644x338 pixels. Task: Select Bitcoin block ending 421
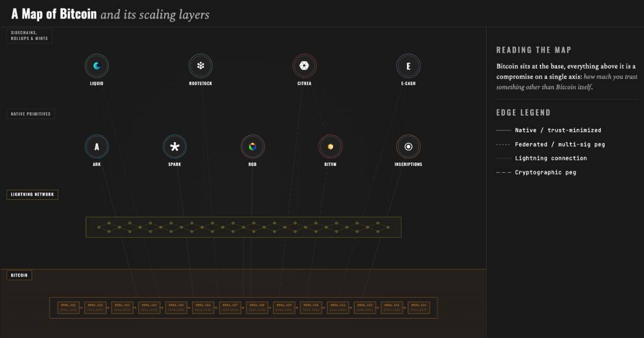(69, 308)
